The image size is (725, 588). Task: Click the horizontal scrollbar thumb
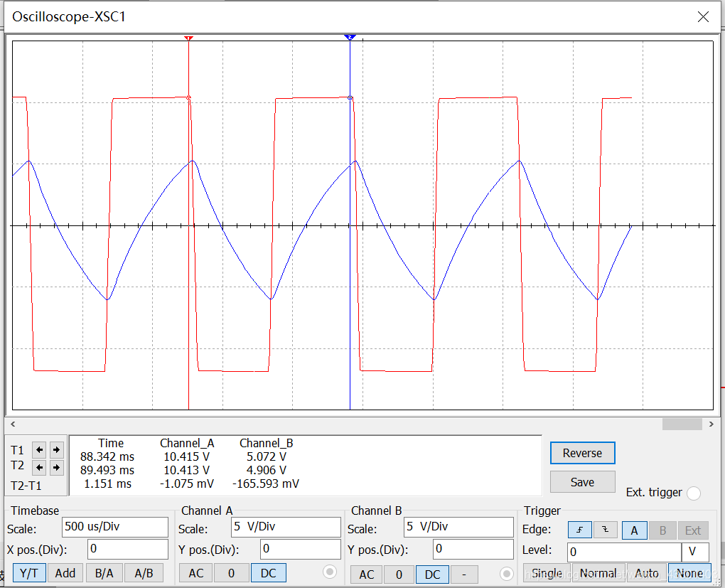tap(682, 424)
